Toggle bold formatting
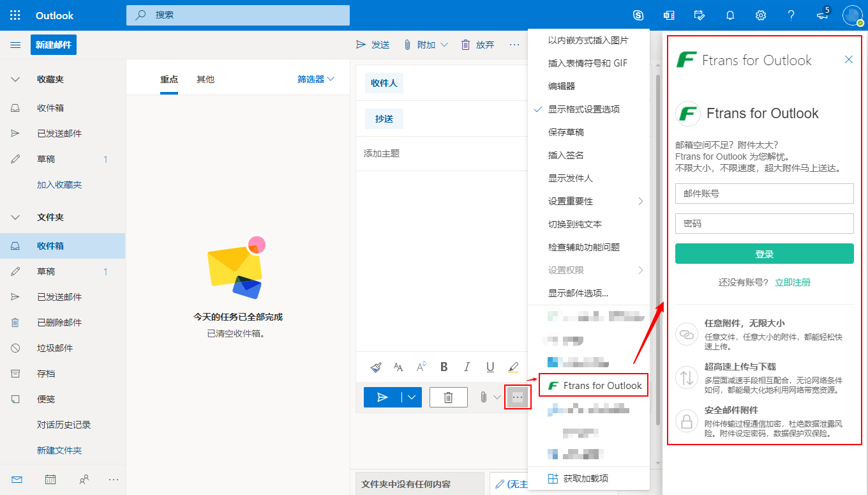 [x=444, y=367]
